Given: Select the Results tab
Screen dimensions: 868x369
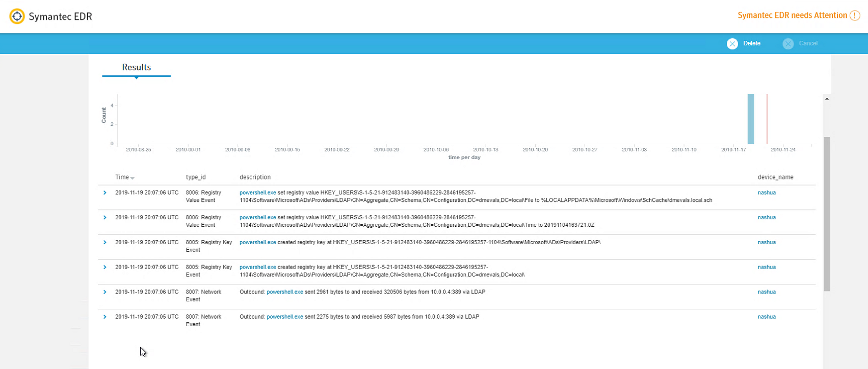Looking at the screenshot, I should tap(136, 67).
